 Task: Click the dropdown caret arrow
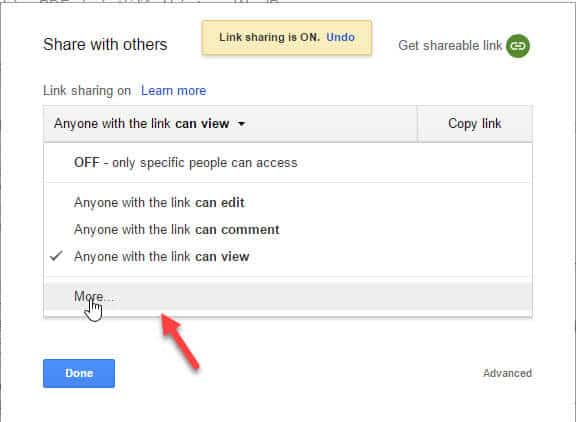click(241, 124)
